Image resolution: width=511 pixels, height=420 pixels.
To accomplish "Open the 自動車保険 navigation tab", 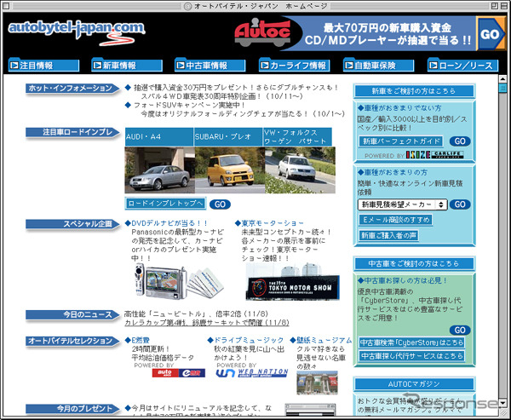I will [378, 65].
